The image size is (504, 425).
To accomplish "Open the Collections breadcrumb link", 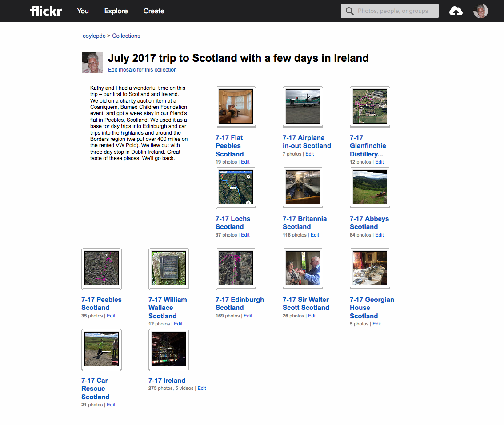I will coord(126,36).
